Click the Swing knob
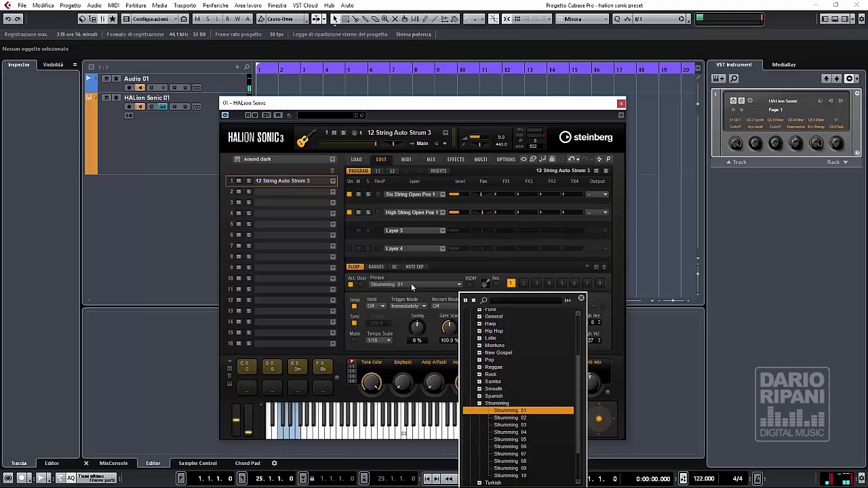Screen dimensions: 868x488 point(417,327)
